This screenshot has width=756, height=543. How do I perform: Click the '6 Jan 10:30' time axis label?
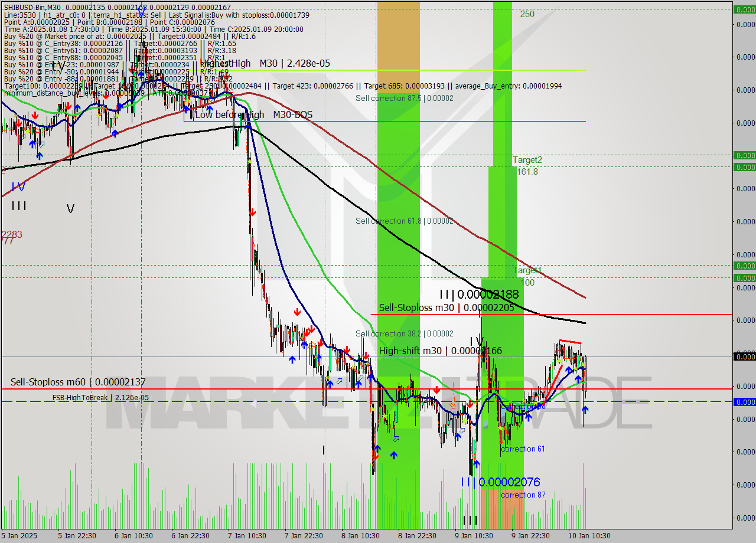pyautogui.click(x=133, y=536)
